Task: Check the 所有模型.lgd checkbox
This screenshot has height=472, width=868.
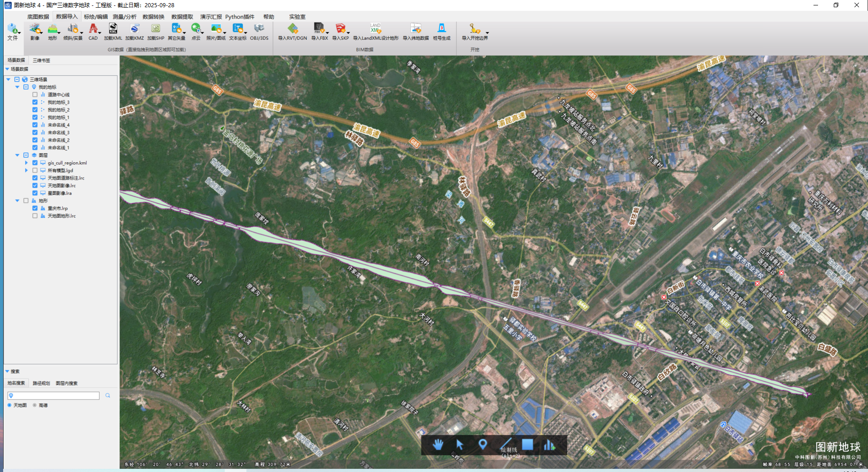Action: 35,170
